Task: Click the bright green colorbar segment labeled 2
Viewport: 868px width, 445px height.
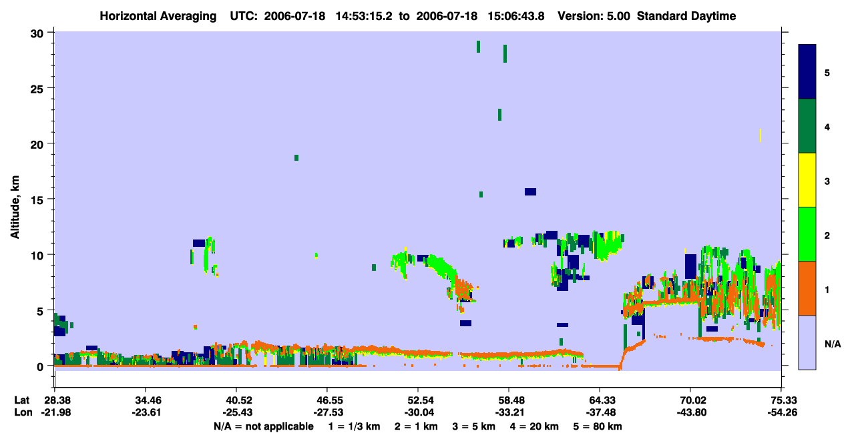Action: pos(807,234)
